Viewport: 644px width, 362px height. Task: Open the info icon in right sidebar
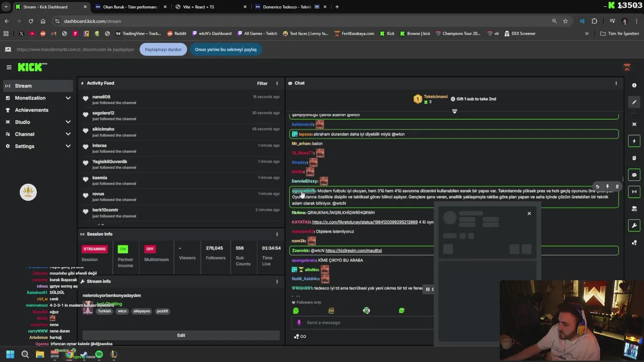pyautogui.click(x=634, y=85)
